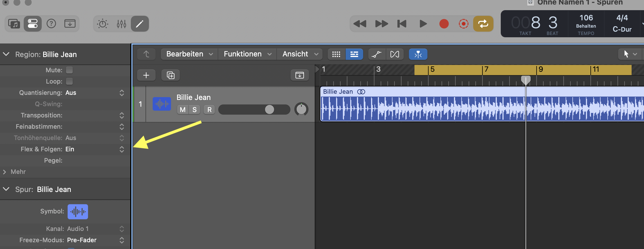Image resolution: width=644 pixels, height=249 pixels.
Task: Select the Billie Jean track name
Action: click(193, 97)
